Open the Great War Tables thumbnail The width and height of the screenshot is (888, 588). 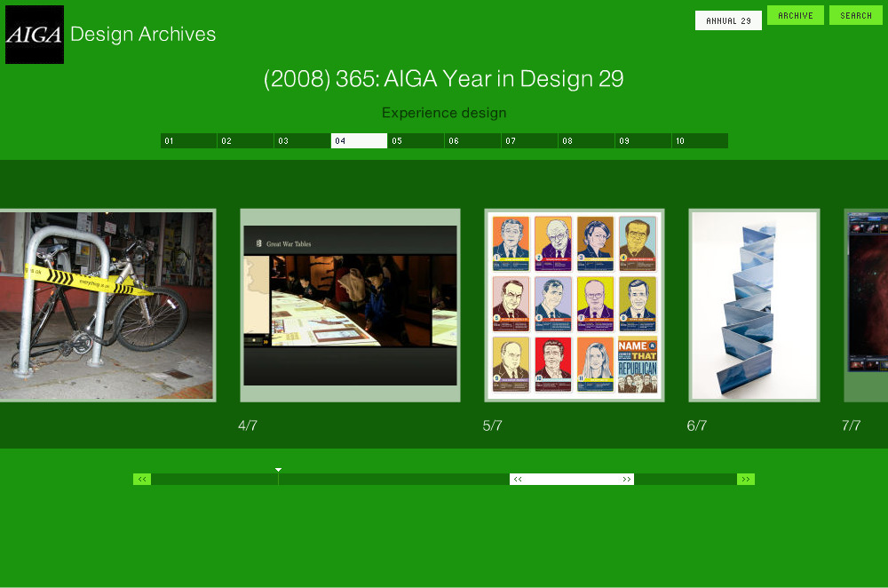click(x=350, y=306)
